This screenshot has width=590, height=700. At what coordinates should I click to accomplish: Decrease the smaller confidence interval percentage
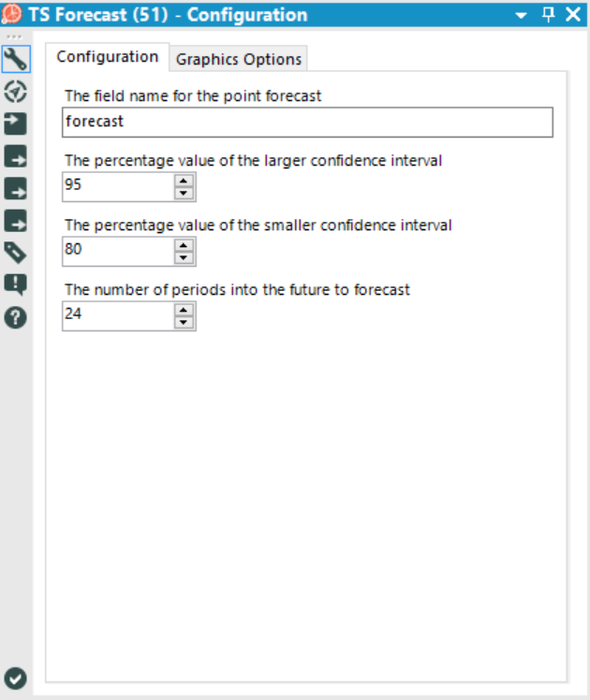pyautogui.click(x=184, y=258)
